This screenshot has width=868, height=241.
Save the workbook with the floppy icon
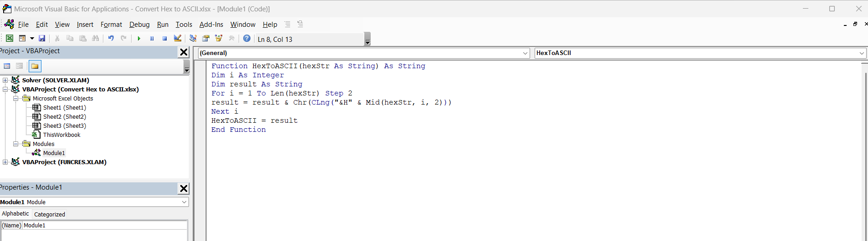click(x=42, y=39)
